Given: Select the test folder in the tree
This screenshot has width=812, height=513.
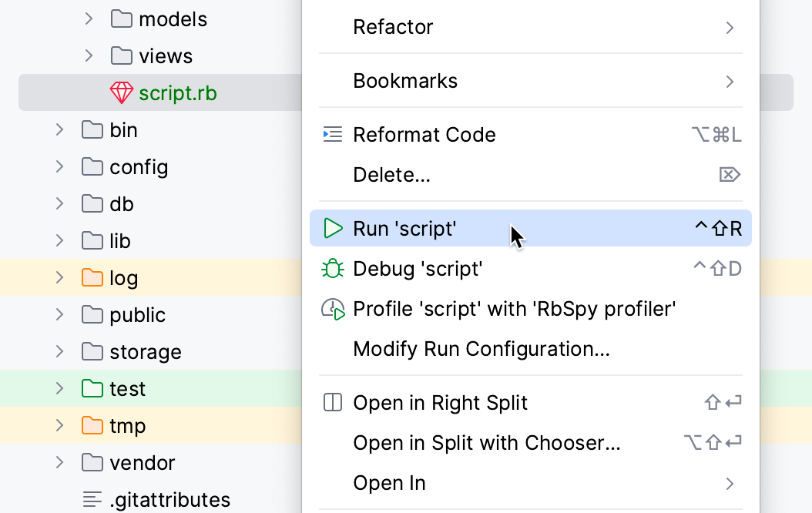Looking at the screenshot, I should pyautogui.click(x=128, y=388).
